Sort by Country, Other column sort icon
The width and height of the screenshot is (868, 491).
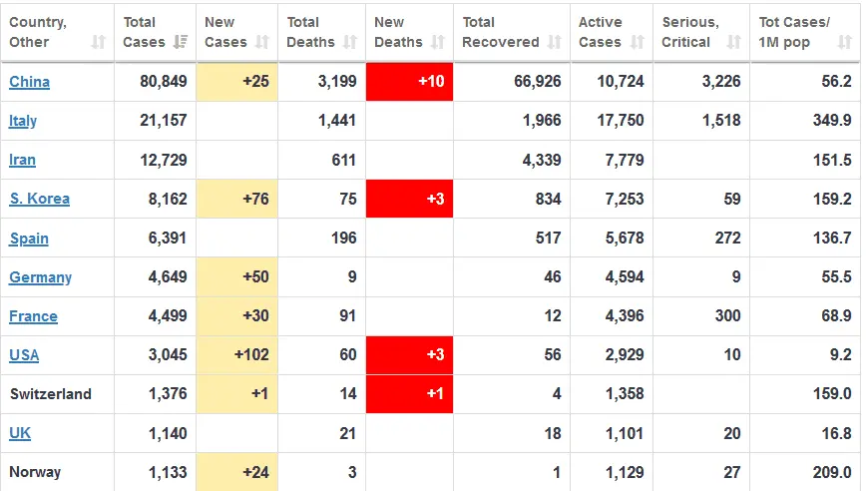(98, 42)
